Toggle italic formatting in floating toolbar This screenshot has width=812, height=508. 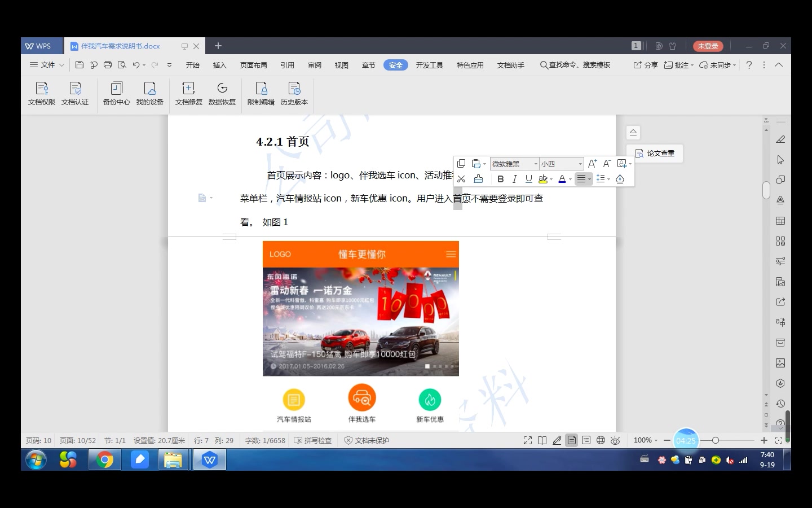coord(514,179)
